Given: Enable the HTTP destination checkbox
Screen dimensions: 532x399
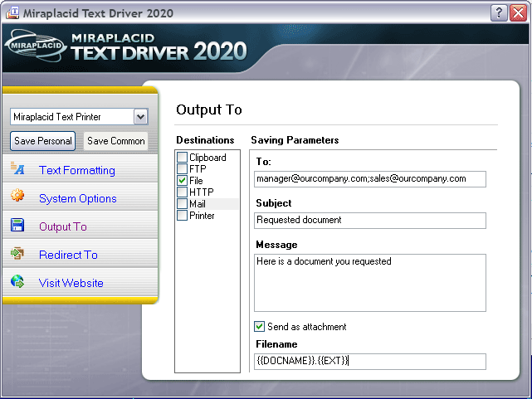Looking at the screenshot, I should (183, 192).
